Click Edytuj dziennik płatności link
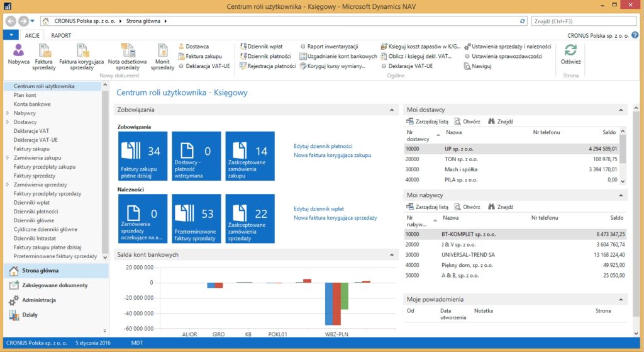This screenshot has height=352, width=644. click(323, 146)
